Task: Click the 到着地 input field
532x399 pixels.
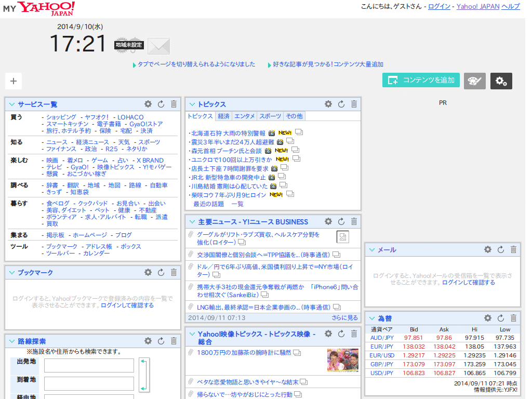Action: tap(89, 383)
